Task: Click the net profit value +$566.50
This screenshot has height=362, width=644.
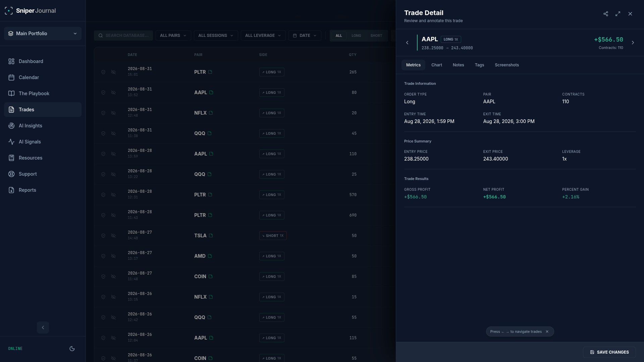Action: (494, 197)
